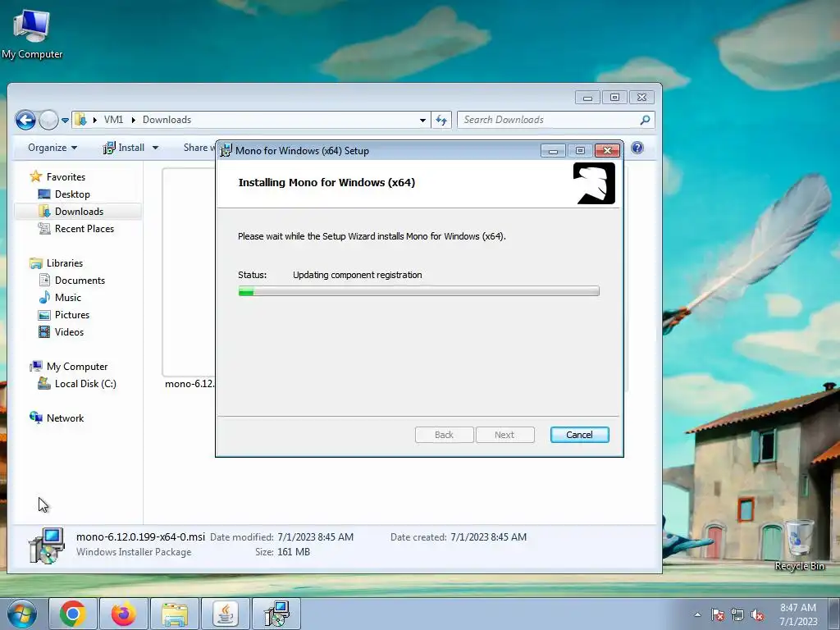Image resolution: width=840 pixels, height=630 pixels.
Task: Open Recent Places in Favorites
Action: pos(75,229)
